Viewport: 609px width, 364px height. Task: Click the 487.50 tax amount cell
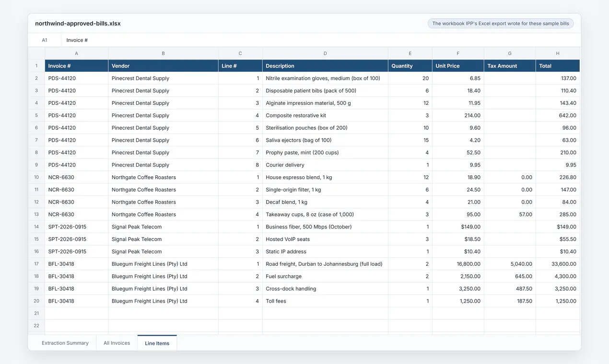point(510,289)
